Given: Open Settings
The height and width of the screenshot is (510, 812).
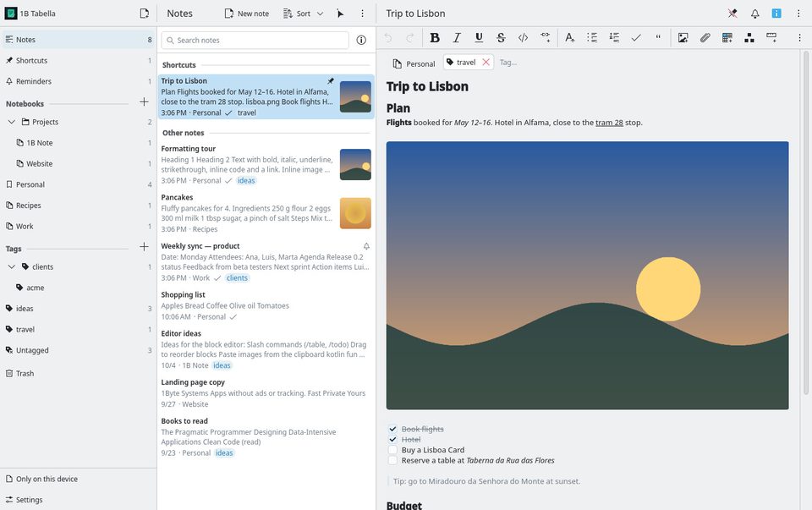Looking at the screenshot, I should (x=78, y=500).
